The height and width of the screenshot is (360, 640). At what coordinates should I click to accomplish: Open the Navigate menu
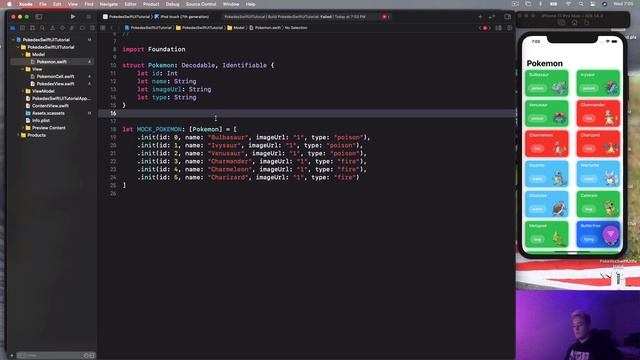[x=109, y=4]
